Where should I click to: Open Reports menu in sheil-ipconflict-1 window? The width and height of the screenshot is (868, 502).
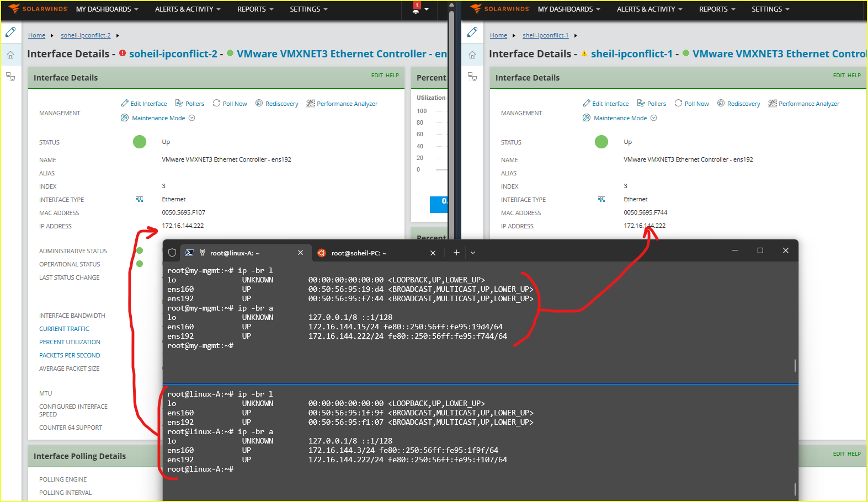(x=717, y=9)
